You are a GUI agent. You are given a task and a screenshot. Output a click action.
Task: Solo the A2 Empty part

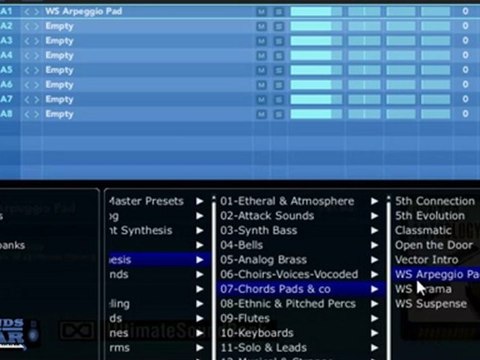click(279, 26)
